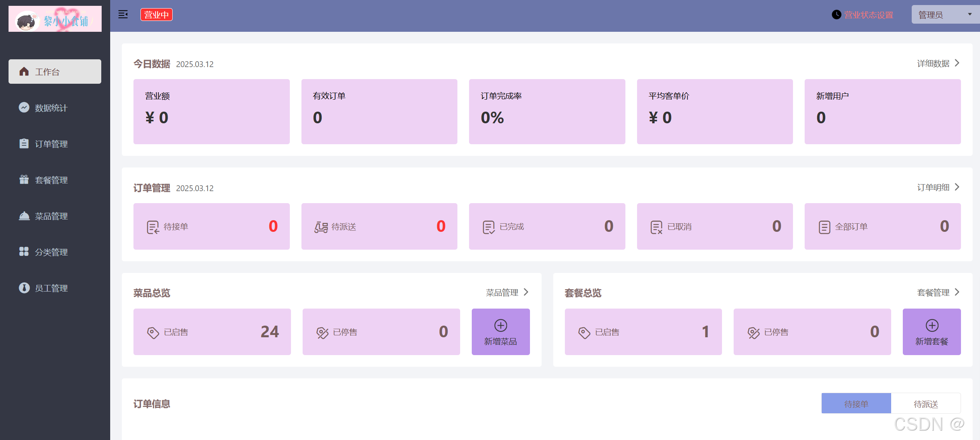Click the plus icon on 新增菜品
980x440 pixels.
500,325
